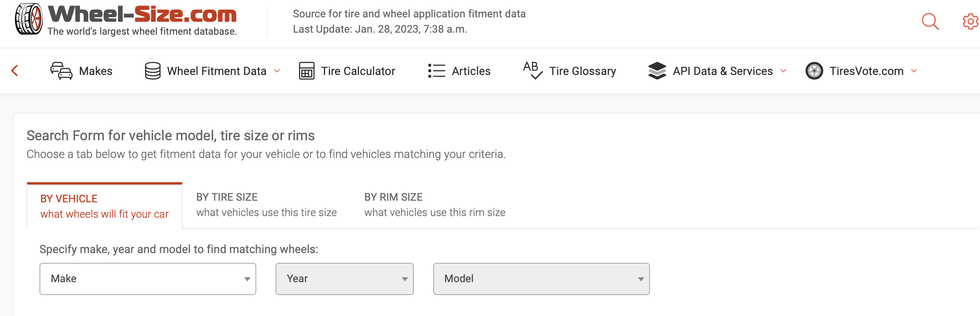Click the calculator icon for Tire Calculator
This screenshot has width=980, height=316.
[x=307, y=71]
